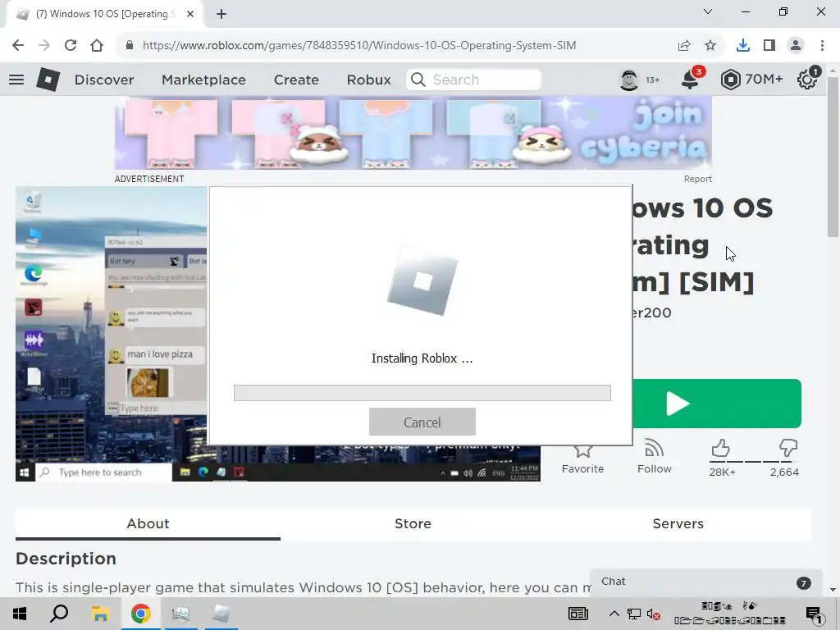Switch to the Store tab

pos(413,524)
